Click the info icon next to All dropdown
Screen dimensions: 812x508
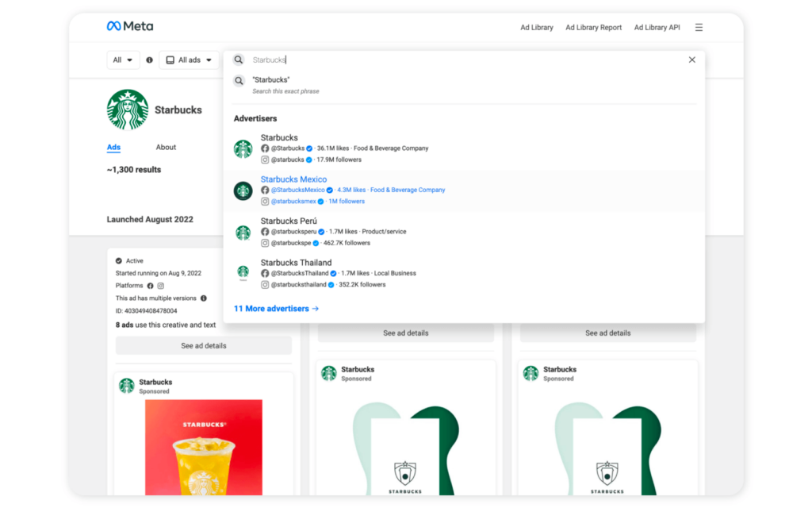pyautogui.click(x=149, y=60)
